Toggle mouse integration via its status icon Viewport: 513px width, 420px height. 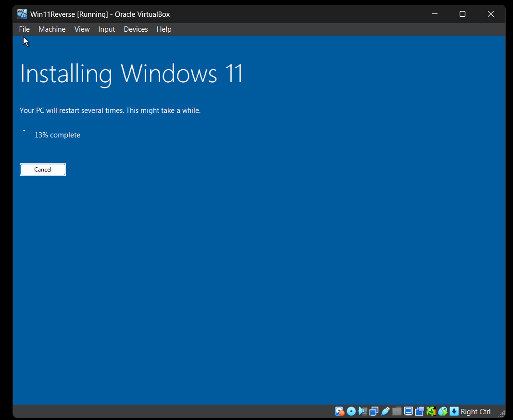[443, 411]
